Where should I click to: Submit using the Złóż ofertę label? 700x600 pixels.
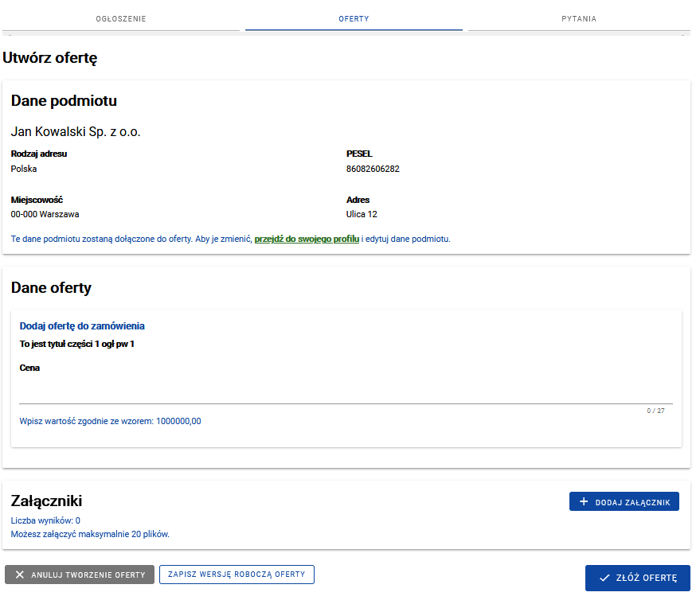pos(647,579)
